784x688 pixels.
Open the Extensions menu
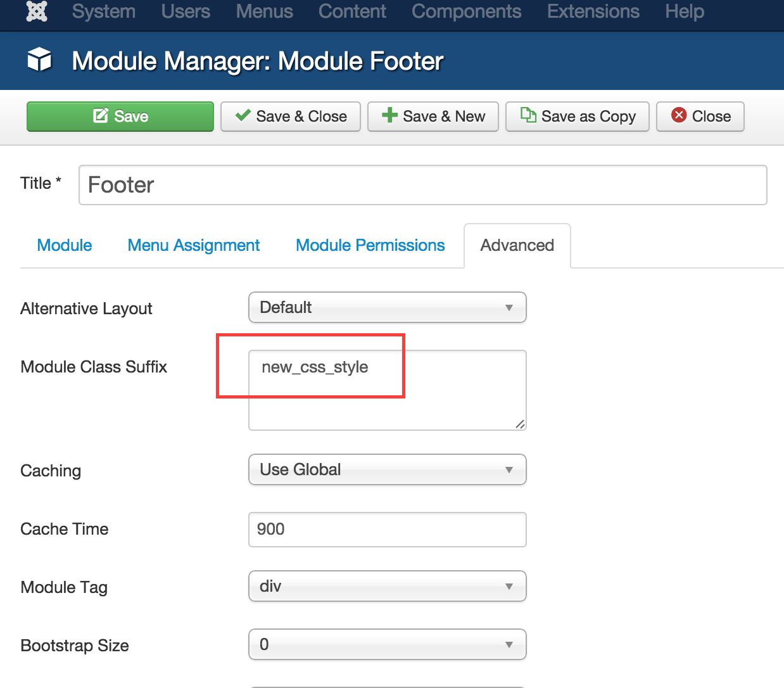coord(593,11)
